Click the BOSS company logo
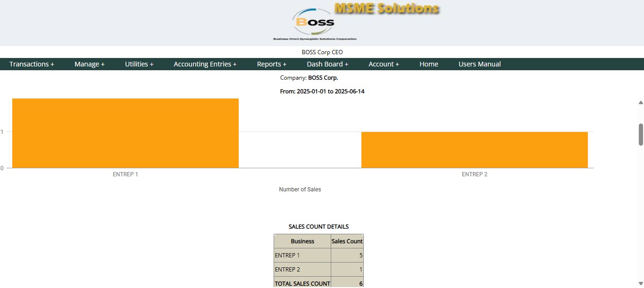This screenshot has width=644, height=288. [315, 24]
